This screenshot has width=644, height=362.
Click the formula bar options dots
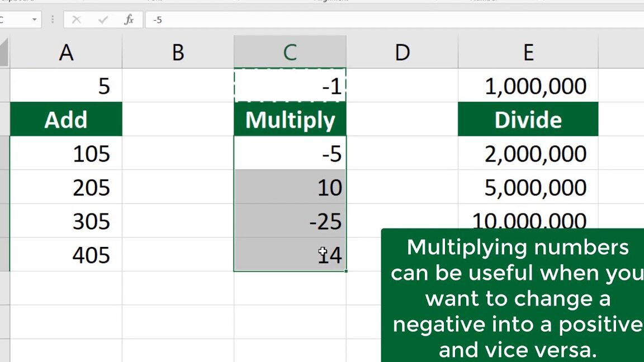(x=53, y=20)
